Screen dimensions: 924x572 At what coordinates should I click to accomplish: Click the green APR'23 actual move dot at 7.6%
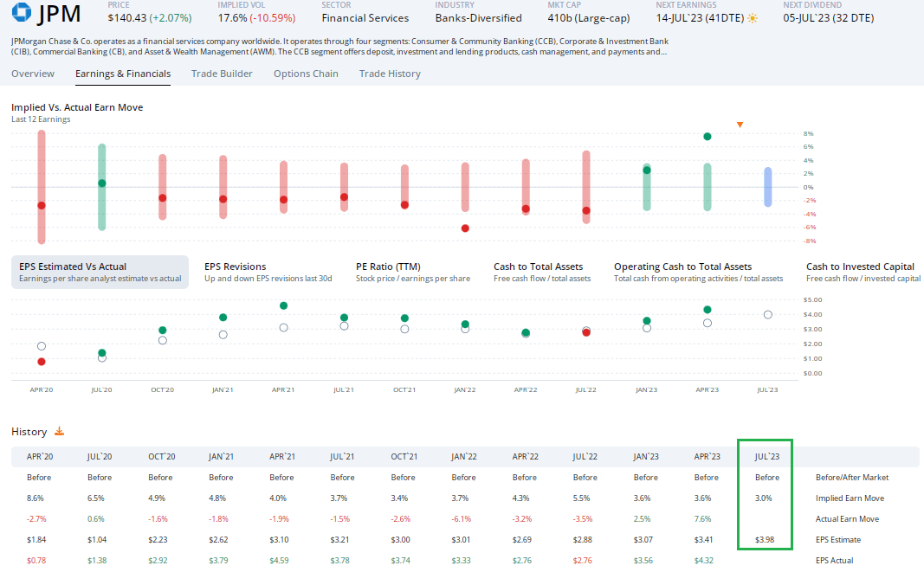708,137
